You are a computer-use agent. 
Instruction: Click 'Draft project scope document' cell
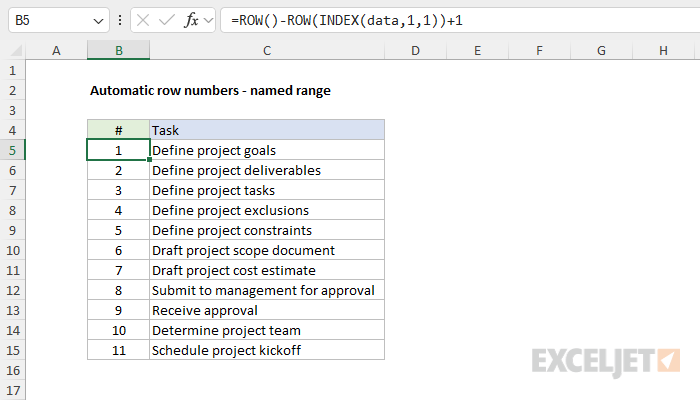pyautogui.click(x=267, y=250)
